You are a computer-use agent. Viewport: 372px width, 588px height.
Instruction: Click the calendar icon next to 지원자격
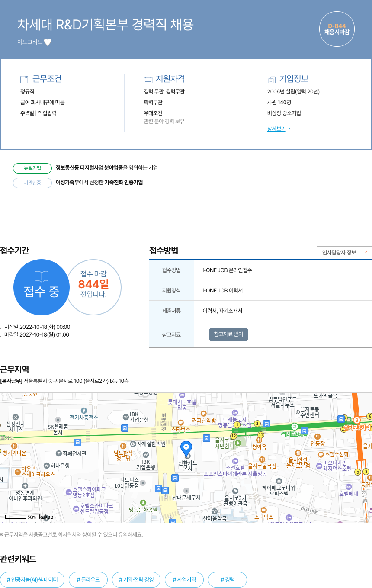pos(148,79)
